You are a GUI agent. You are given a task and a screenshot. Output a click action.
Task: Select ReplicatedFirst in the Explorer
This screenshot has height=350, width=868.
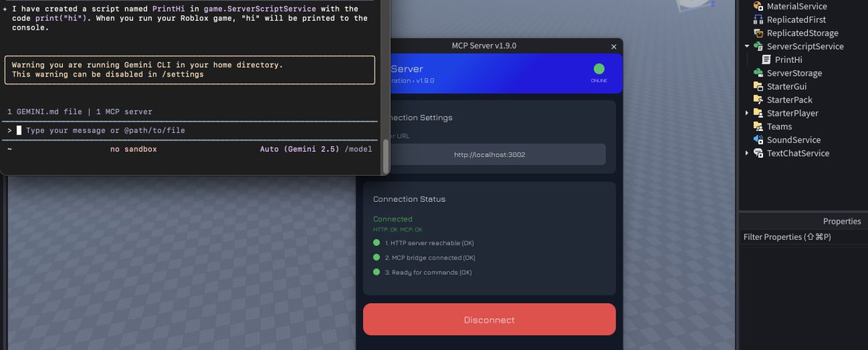(796, 20)
